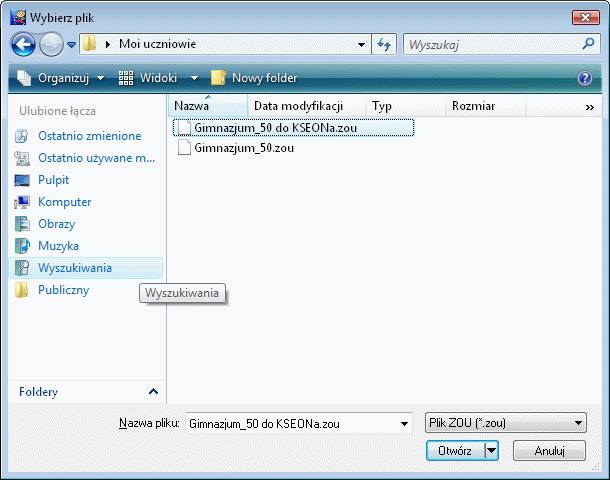The height and width of the screenshot is (480, 610).
Task: Click the Wyszukiwania searches icon
Action: (22, 268)
